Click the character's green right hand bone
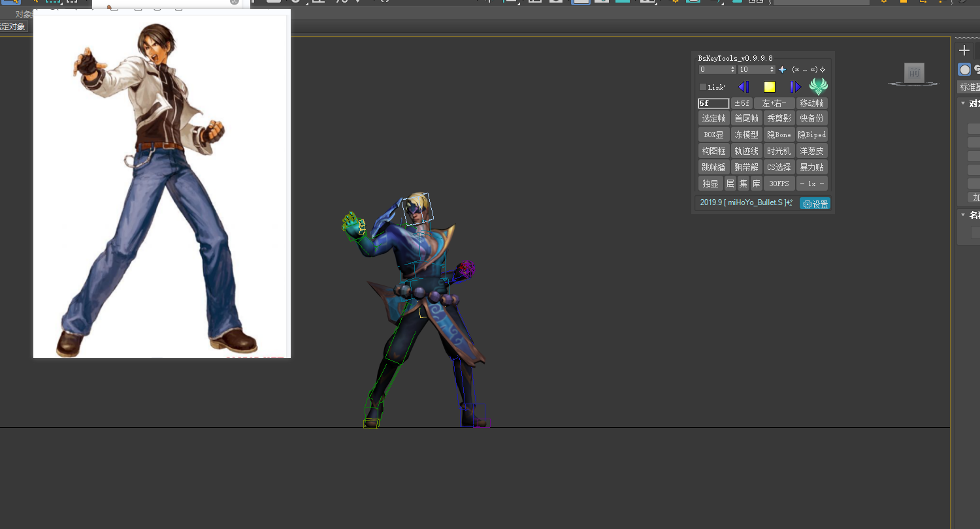This screenshot has width=980, height=529. click(x=352, y=225)
